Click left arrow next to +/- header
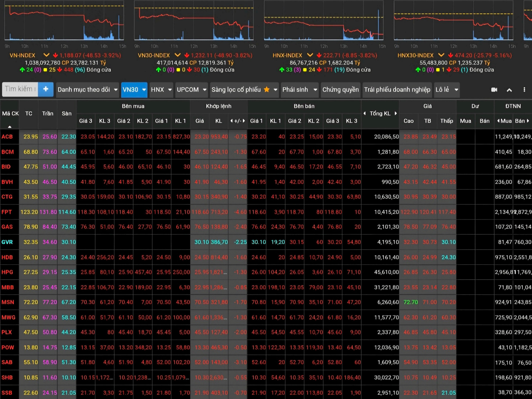 tap(231, 121)
